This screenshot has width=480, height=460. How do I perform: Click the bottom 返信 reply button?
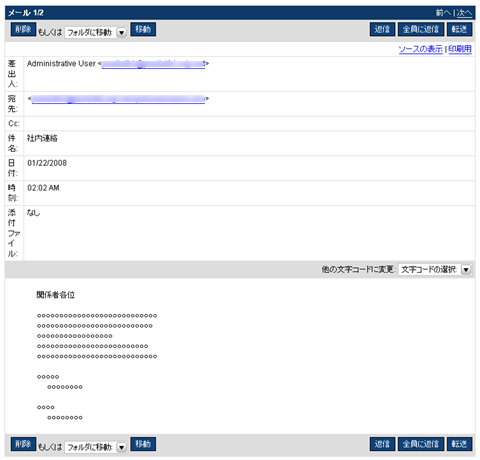point(382,444)
